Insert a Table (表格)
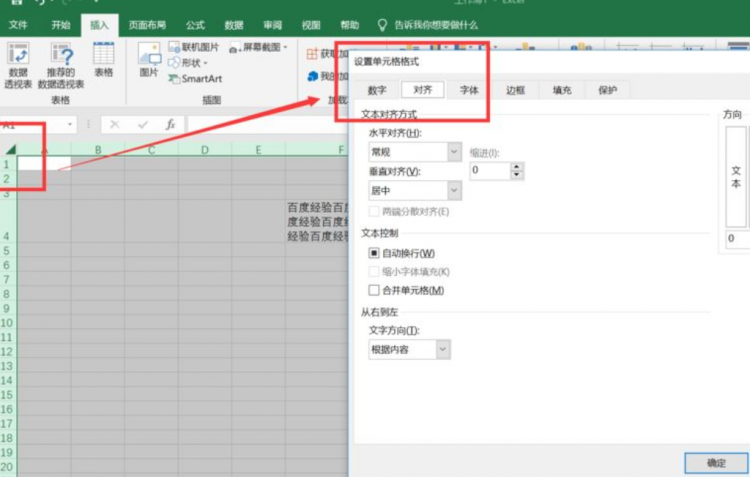The height and width of the screenshot is (477, 750). coord(103,60)
